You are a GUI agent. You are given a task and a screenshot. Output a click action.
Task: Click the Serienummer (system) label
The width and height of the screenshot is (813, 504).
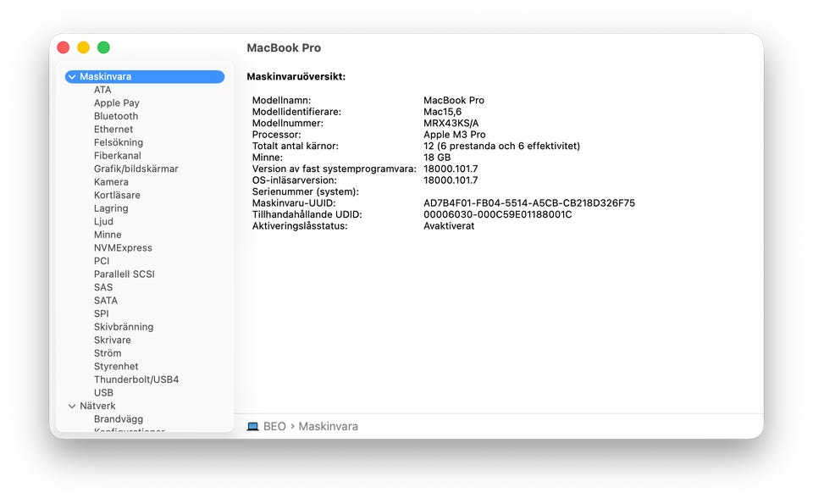coord(306,191)
